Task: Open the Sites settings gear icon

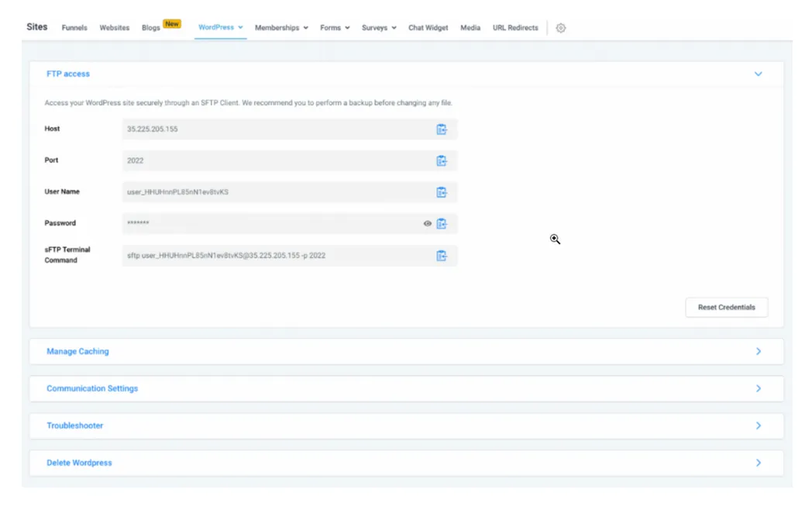Action: [x=561, y=28]
